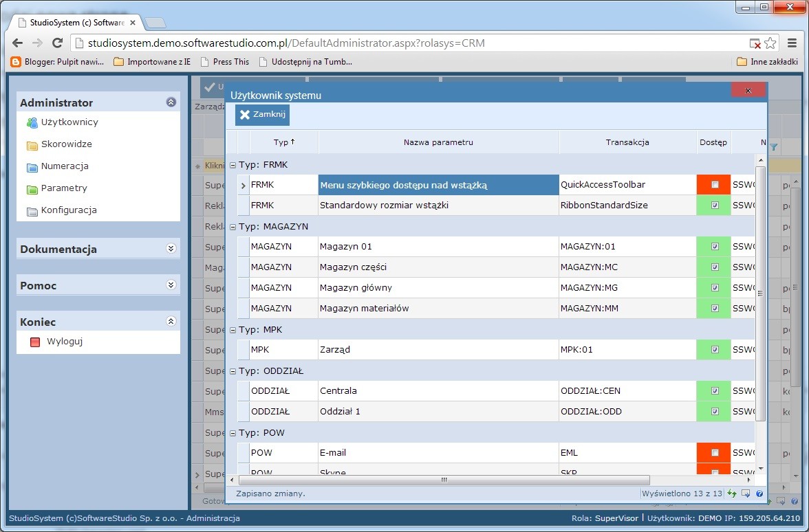Open Użytkownicy in the Administrator panel
The width and height of the screenshot is (809, 532).
point(69,122)
